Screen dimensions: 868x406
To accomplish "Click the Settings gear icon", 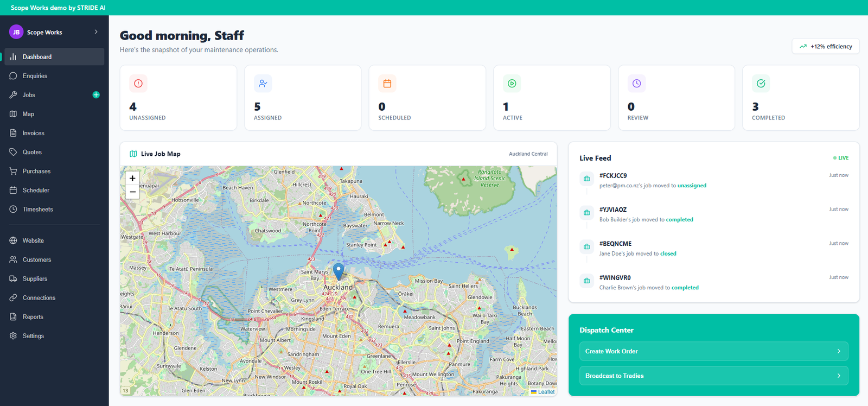I will pos(13,335).
